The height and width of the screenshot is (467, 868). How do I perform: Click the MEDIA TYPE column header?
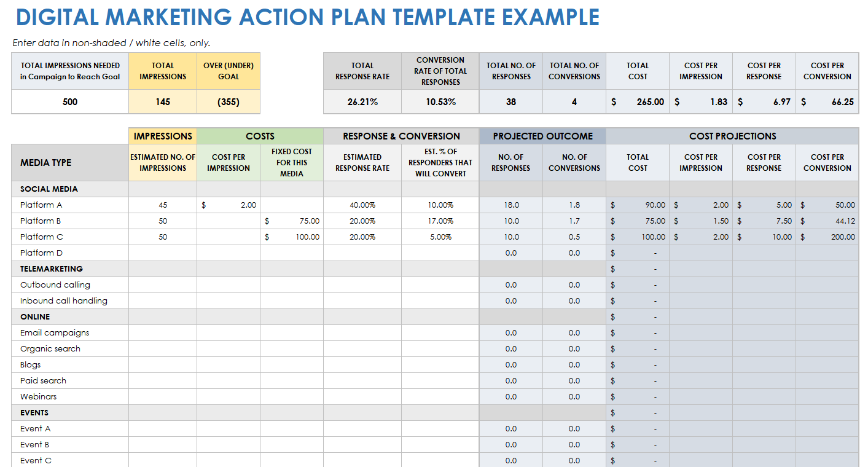pyautogui.click(x=46, y=163)
